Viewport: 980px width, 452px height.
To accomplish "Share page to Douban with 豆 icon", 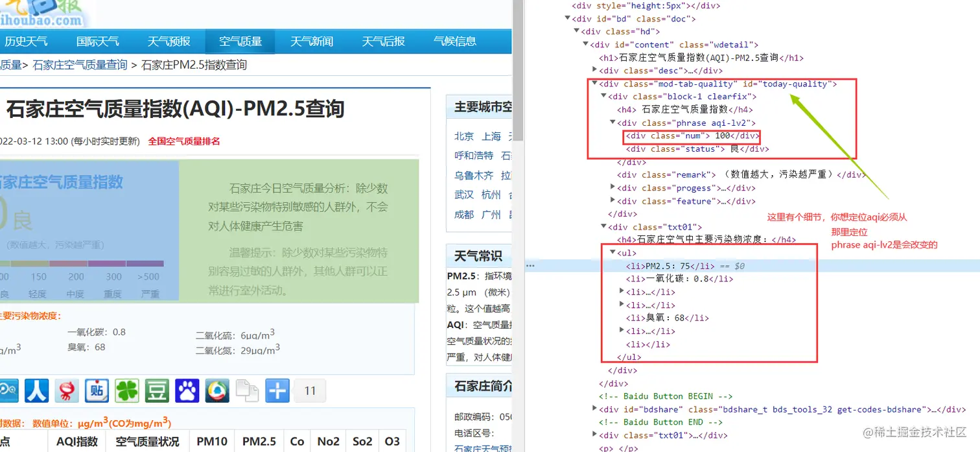I will 157,390.
